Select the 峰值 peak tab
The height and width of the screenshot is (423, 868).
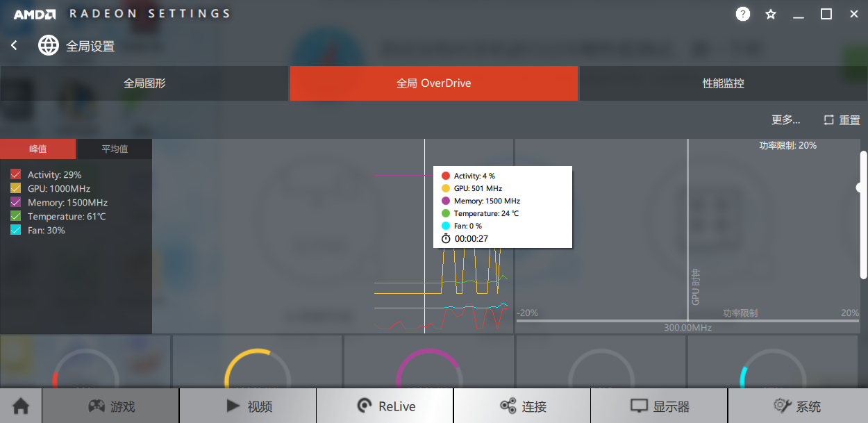[38, 149]
